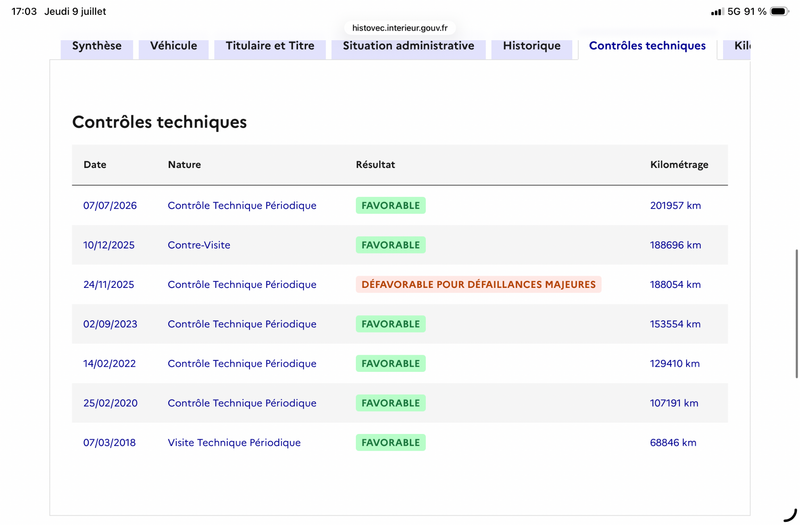The image size is (800, 525).
Task: Click the 153554 km mileage value
Action: [x=675, y=324]
